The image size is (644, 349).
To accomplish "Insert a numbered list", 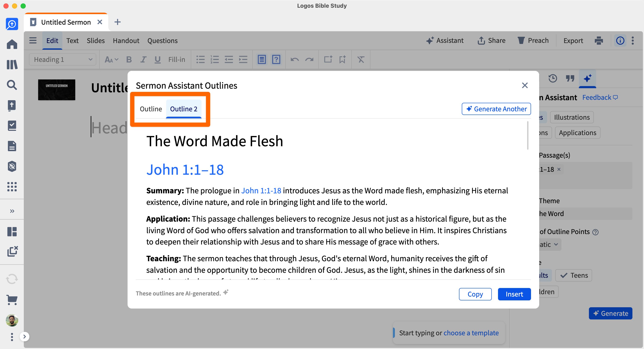I will pos(215,59).
